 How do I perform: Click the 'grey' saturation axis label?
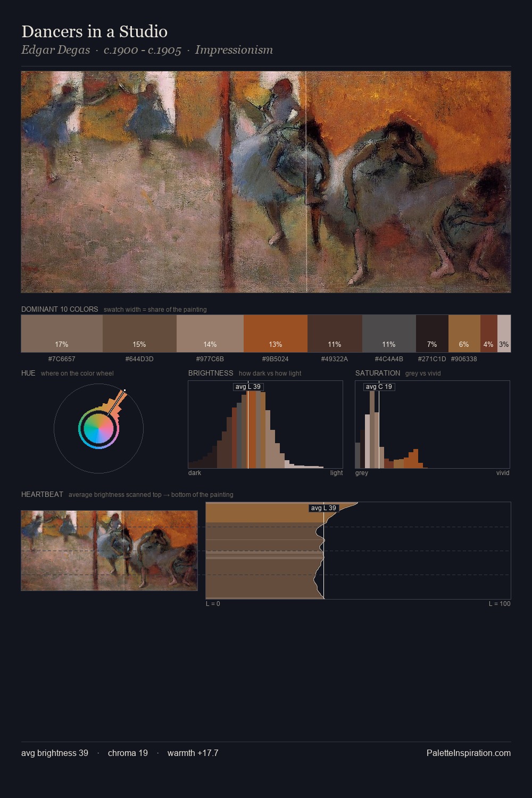[362, 473]
